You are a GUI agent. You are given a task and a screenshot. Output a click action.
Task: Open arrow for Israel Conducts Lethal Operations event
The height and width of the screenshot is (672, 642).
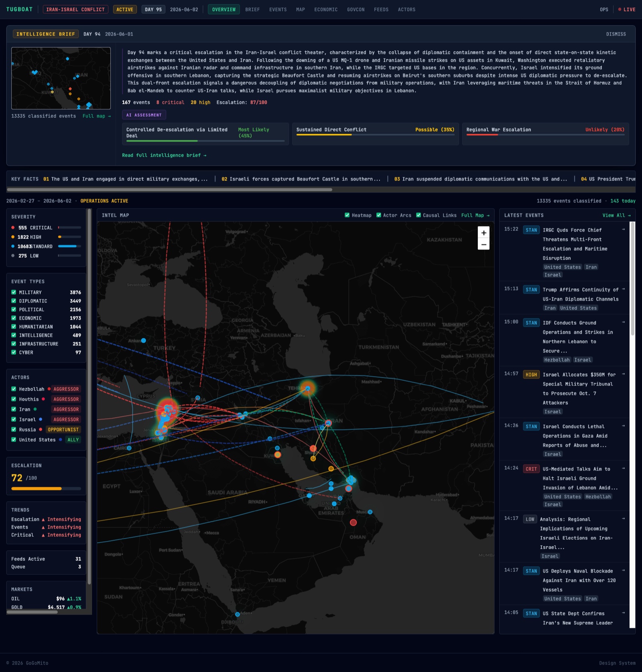click(624, 426)
